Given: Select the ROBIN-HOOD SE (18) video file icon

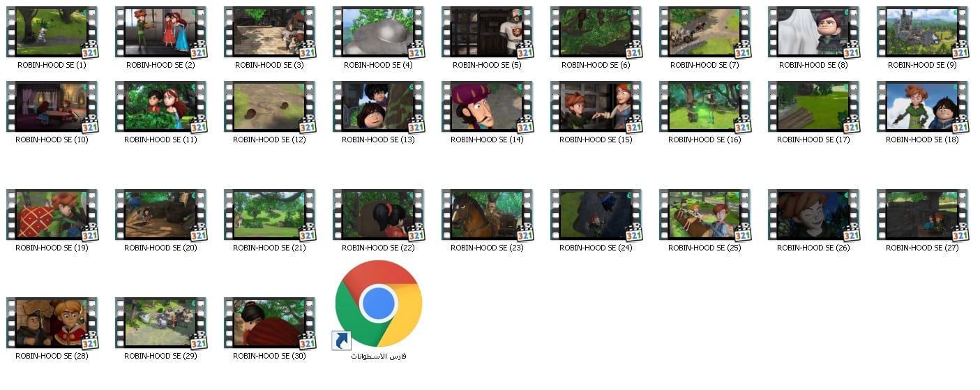Looking at the screenshot, I should click(x=922, y=107).
